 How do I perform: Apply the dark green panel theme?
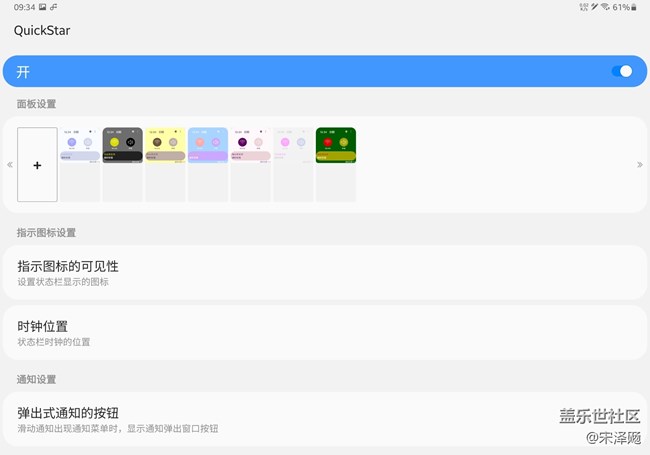click(x=336, y=165)
